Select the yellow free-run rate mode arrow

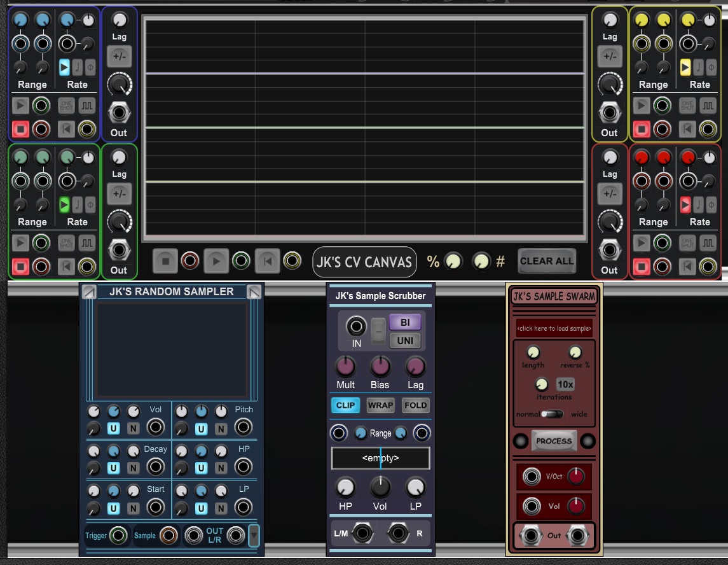pyautogui.click(x=685, y=67)
